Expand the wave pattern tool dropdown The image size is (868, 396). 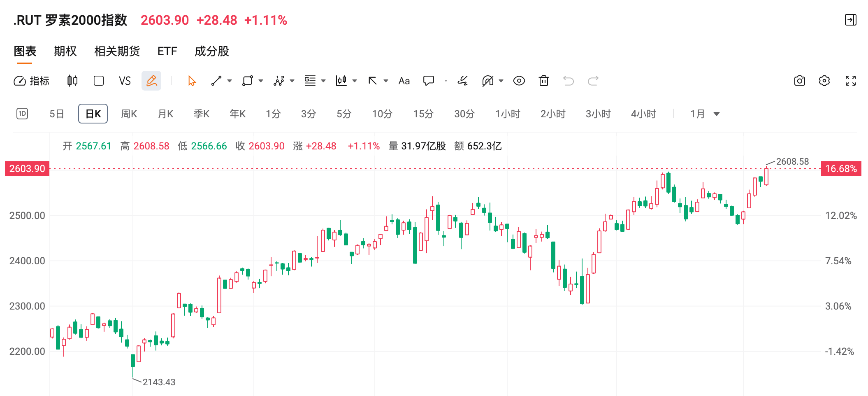click(x=292, y=81)
